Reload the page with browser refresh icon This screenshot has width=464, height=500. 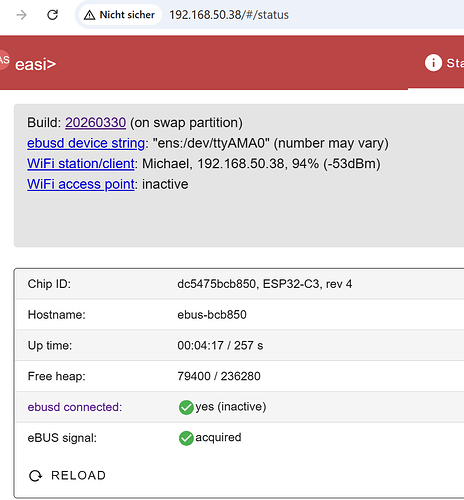[x=52, y=15]
